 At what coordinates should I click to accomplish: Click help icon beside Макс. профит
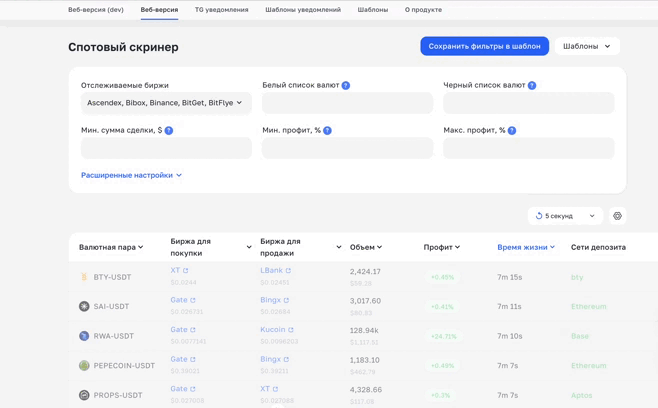(x=512, y=131)
